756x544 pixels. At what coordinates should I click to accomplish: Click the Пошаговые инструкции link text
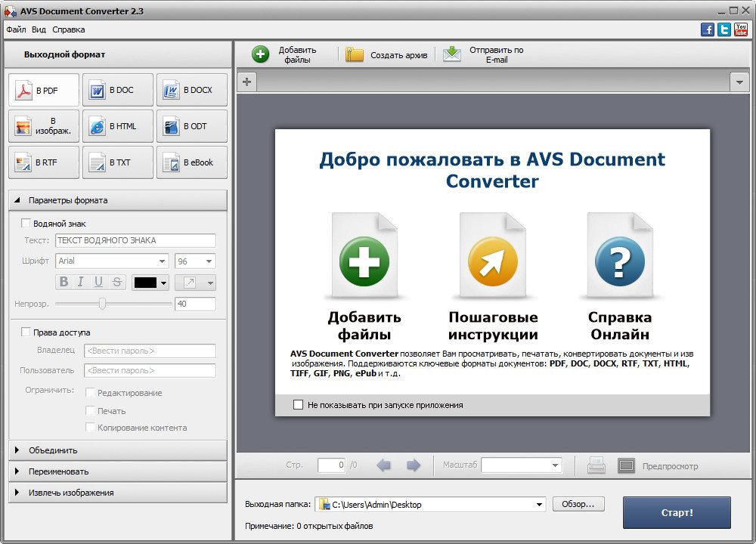[493, 326]
